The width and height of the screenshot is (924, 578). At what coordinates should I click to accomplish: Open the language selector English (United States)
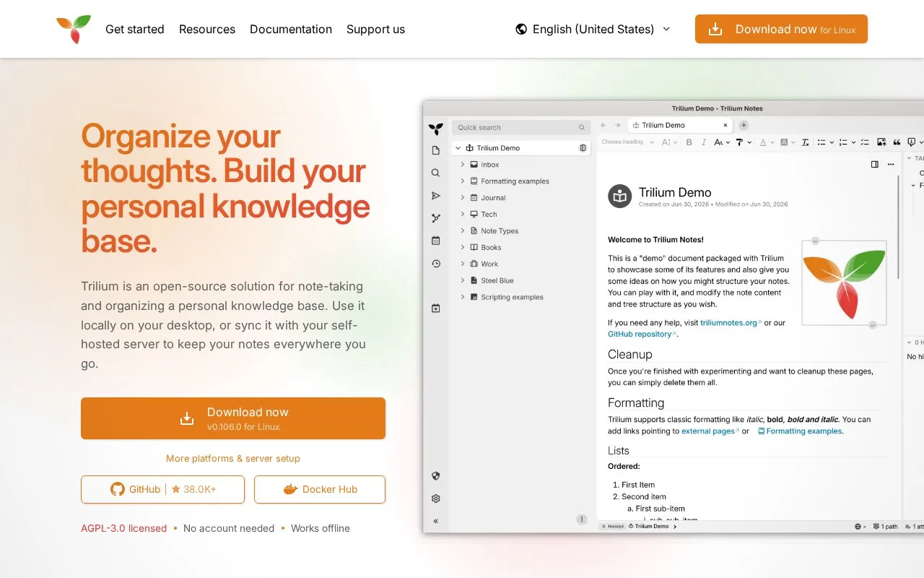click(x=593, y=29)
